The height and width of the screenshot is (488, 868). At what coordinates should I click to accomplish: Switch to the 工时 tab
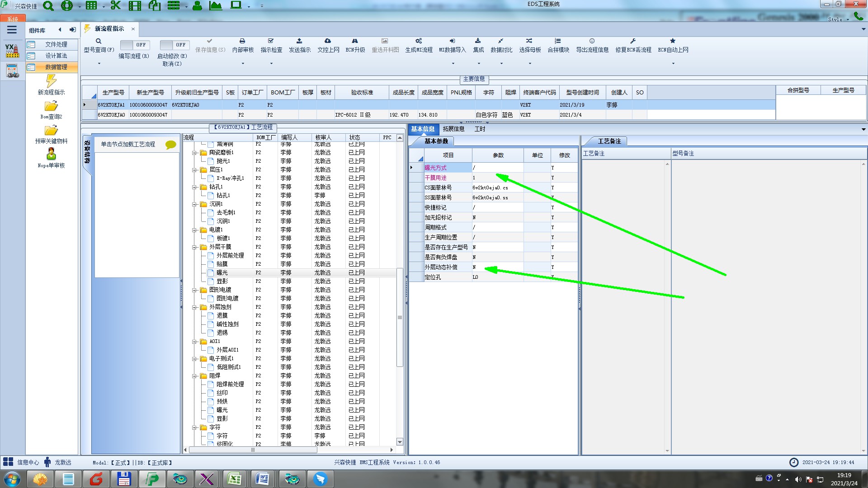coord(480,129)
